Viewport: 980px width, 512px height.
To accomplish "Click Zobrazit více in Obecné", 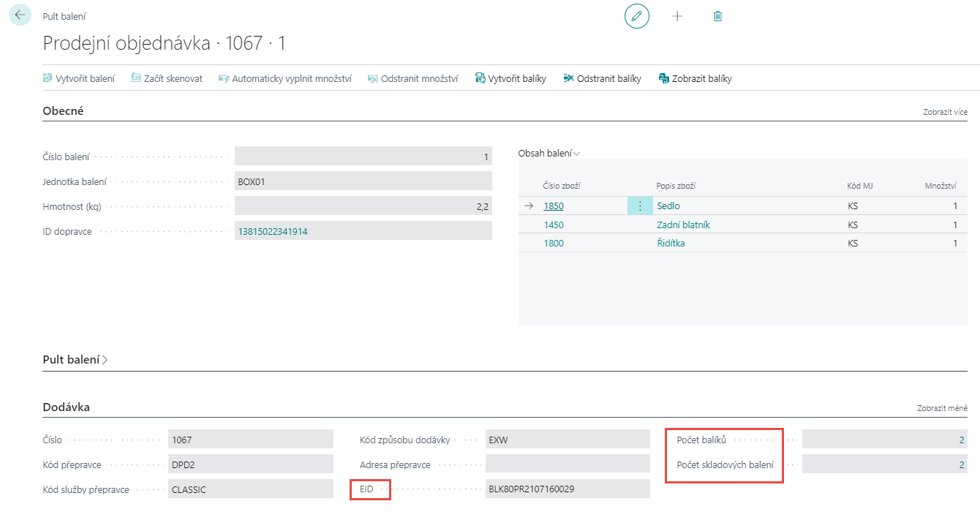I will pos(945,112).
